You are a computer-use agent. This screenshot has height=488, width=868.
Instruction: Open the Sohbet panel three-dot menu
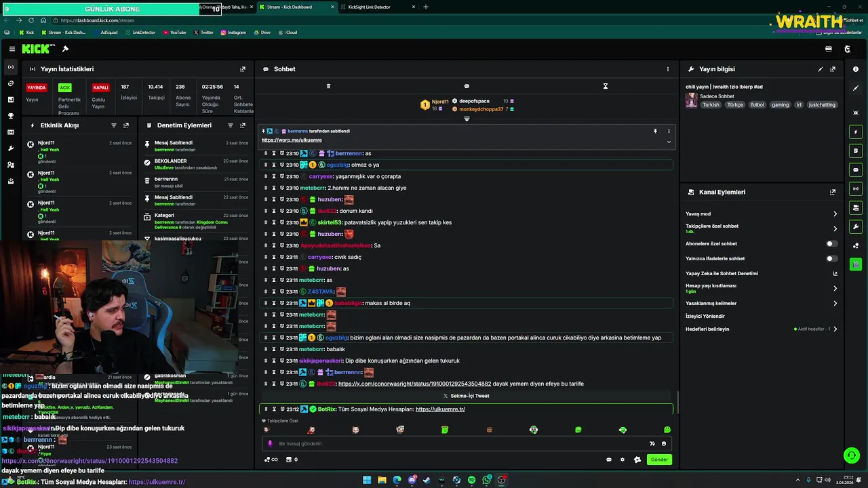pos(667,69)
